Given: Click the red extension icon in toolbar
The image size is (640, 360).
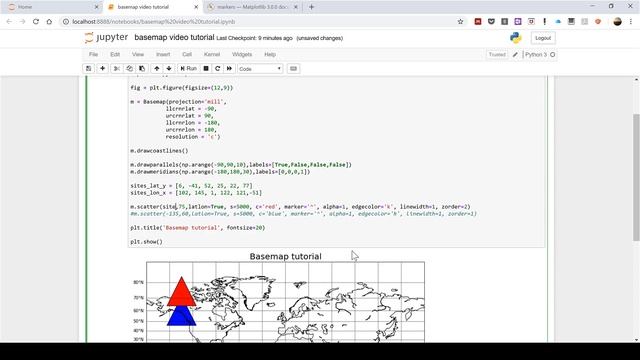Looking at the screenshot, I should (478, 21).
